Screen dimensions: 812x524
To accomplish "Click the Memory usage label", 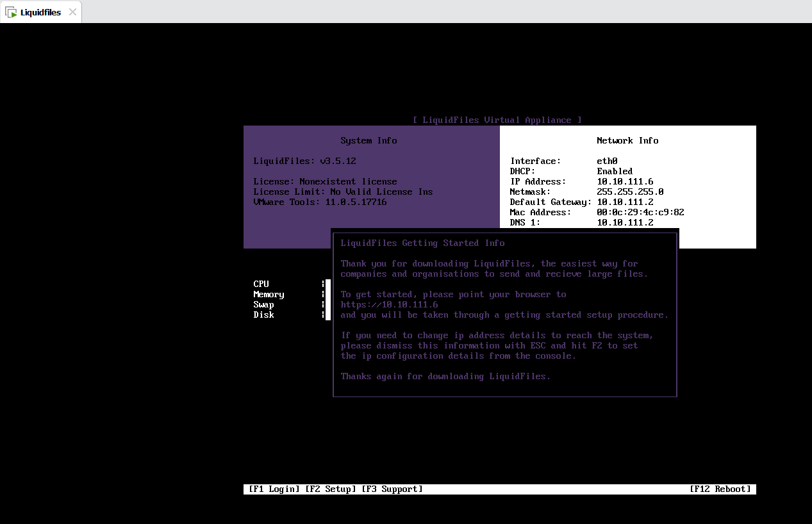I will coord(269,295).
